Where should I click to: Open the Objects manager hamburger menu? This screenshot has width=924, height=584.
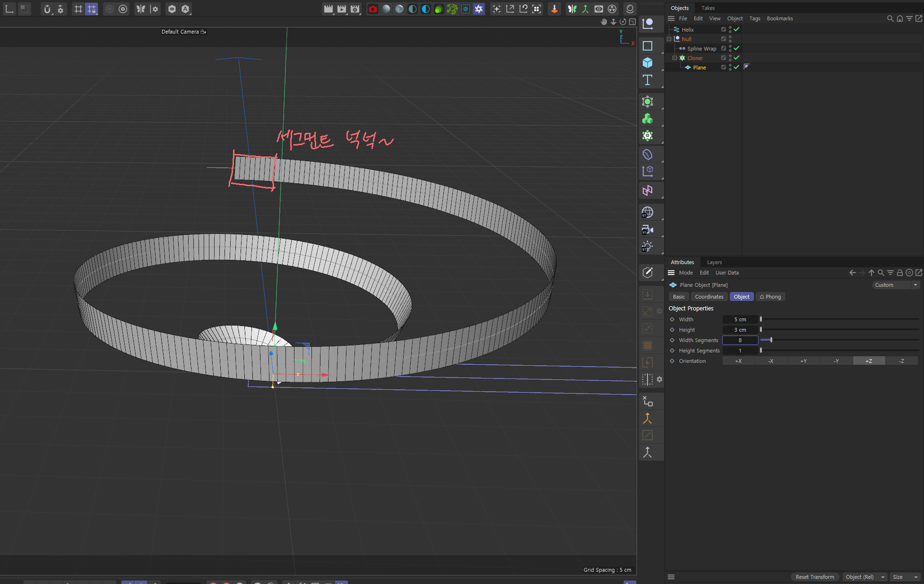[671, 18]
